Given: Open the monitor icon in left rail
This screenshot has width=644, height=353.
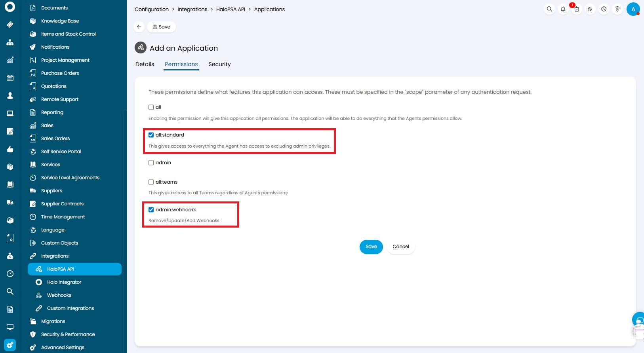Looking at the screenshot, I should pos(10,327).
